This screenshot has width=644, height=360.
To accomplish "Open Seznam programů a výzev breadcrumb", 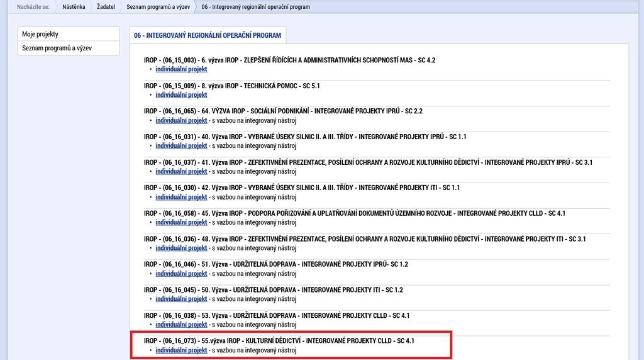I will [x=158, y=6].
